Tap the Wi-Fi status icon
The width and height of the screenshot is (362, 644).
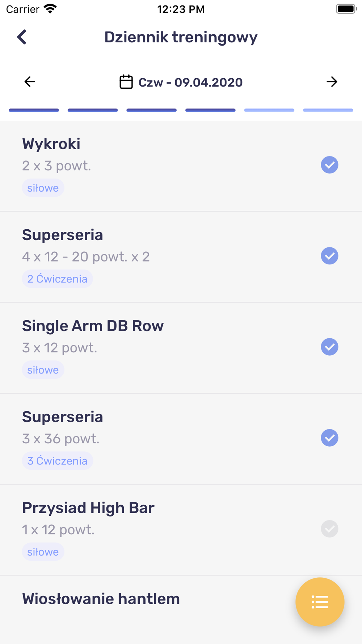pyautogui.click(x=50, y=9)
